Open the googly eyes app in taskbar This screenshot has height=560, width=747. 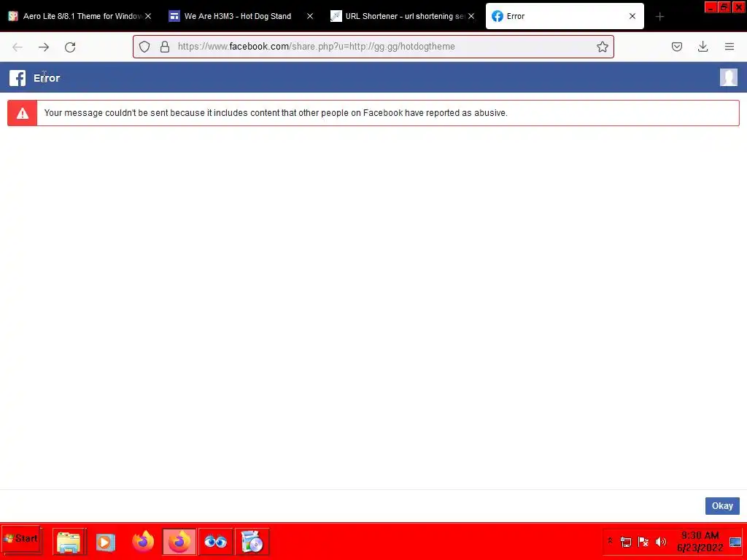tap(215, 542)
